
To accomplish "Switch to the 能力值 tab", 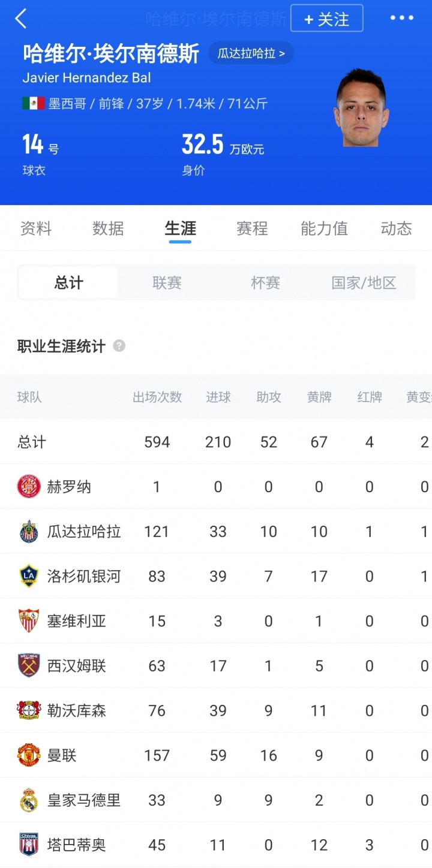I will tap(324, 228).
